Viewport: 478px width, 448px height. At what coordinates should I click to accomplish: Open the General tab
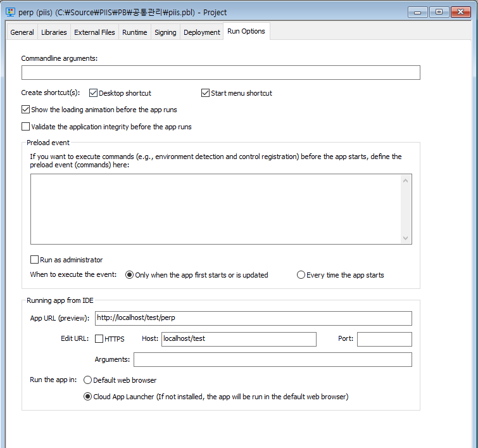point(22,32)
